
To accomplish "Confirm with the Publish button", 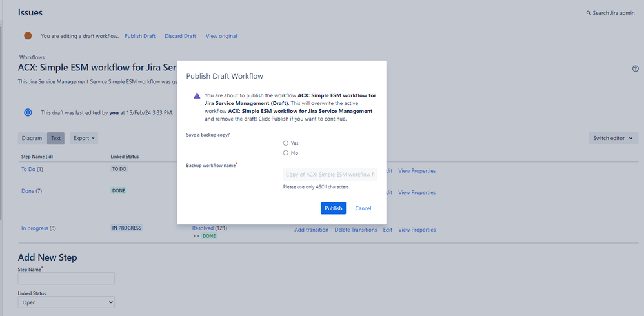I will click(x=333, y=208).
